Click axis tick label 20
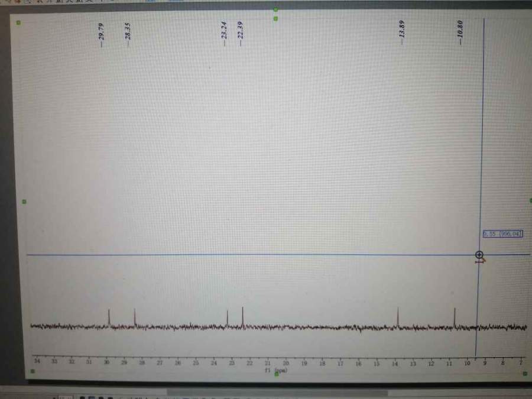 (286, 363)
